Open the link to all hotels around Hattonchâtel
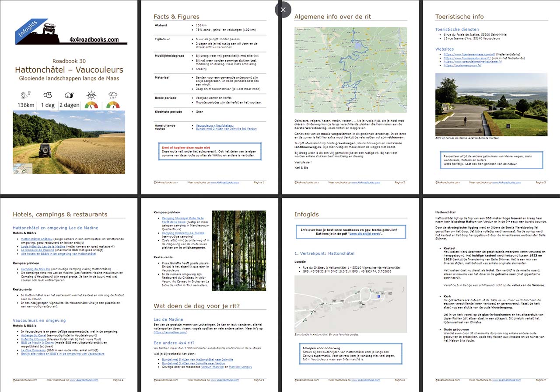Screen dimensions: 560x392 tap(58, 254)
